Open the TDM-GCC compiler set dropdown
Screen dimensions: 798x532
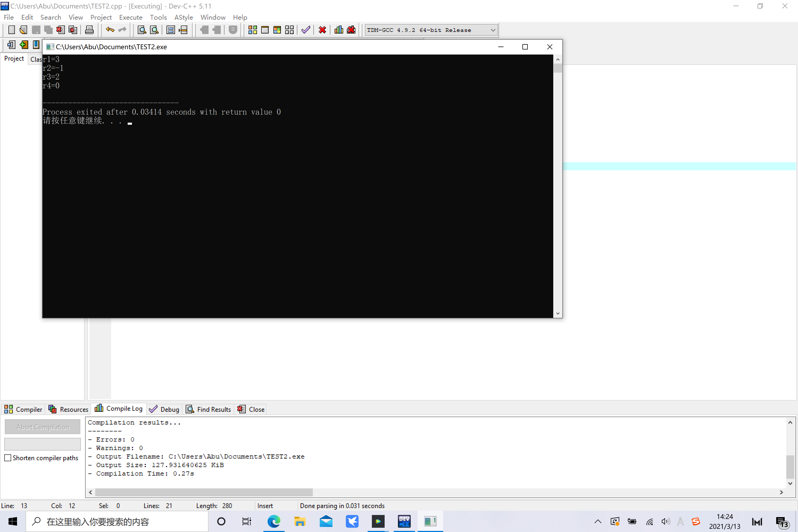coord(493,30)
